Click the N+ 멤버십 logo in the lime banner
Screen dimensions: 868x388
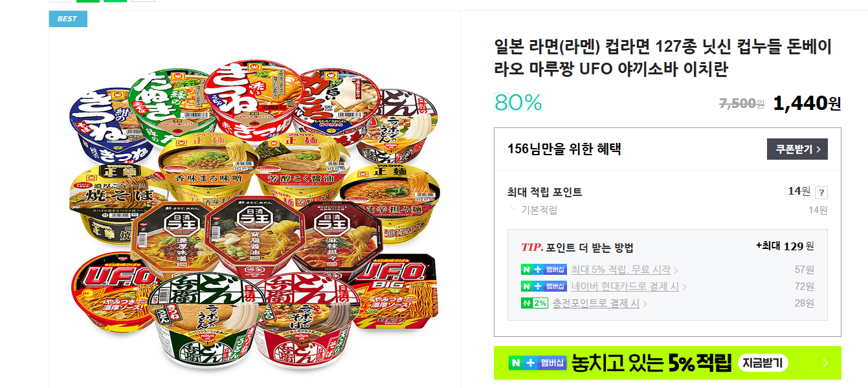(x=537, y=363)
